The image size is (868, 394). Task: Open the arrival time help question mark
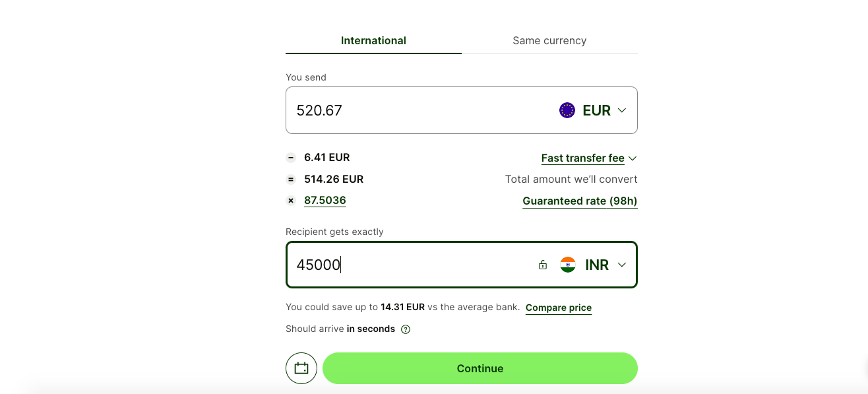click(406, 329)
